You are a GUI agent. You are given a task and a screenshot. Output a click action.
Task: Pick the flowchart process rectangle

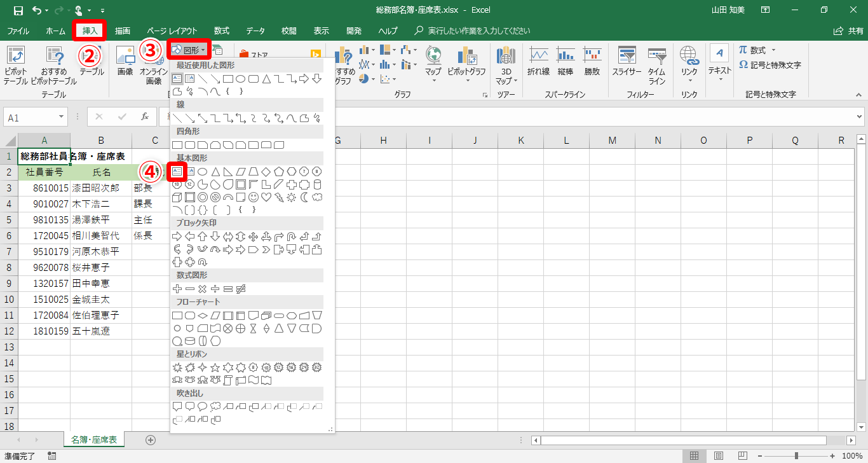point(177,315)
